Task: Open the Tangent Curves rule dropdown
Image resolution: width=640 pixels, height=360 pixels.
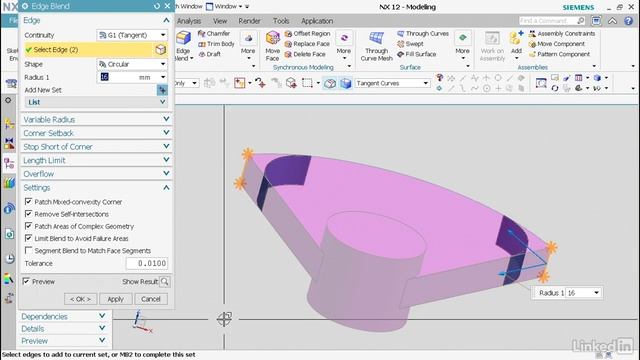Action: coord(393,83)
